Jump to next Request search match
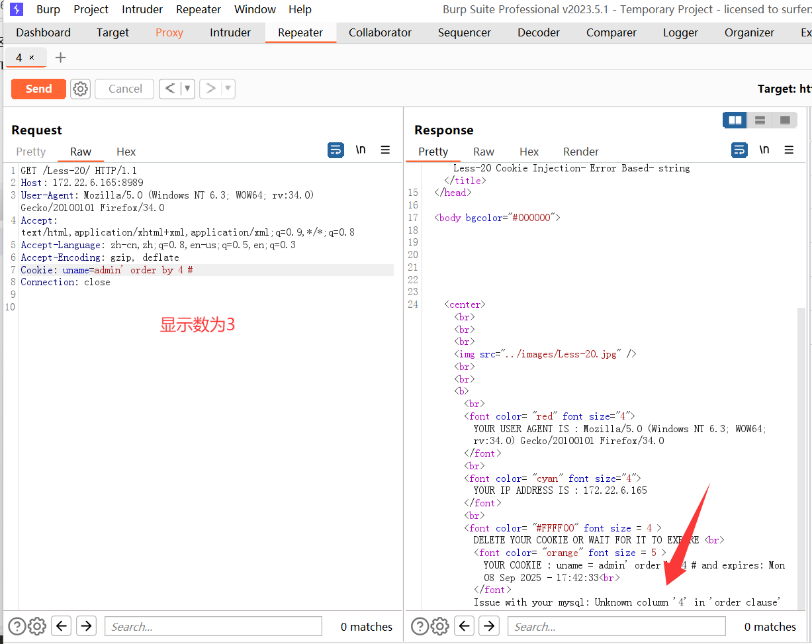The image size is (812, 644). coord(87,625)
